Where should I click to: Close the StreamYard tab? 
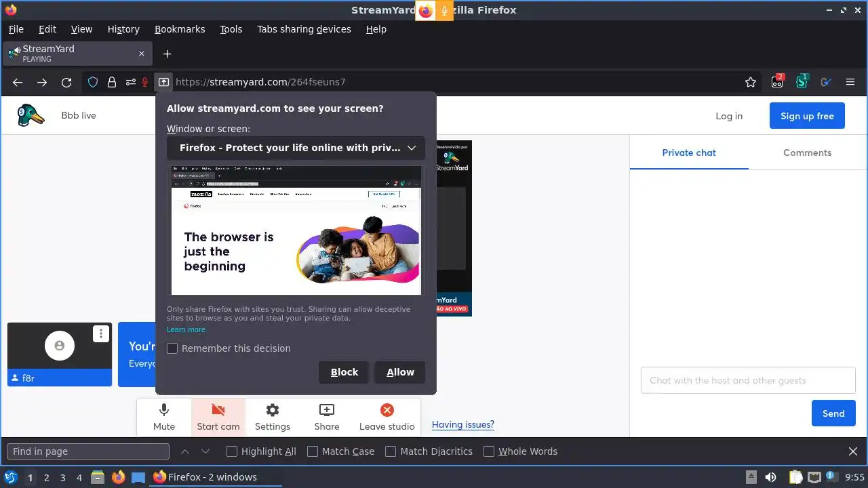coord(142,54)
